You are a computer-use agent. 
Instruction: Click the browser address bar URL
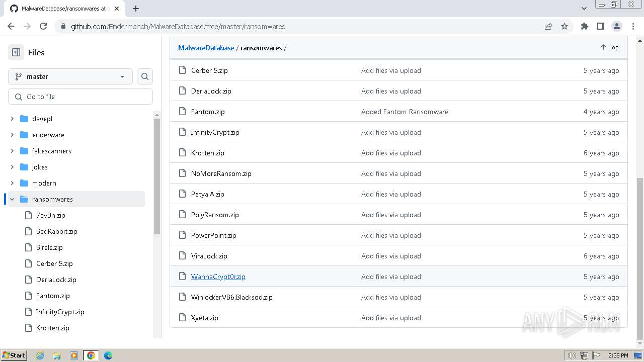click(x=178, y=26)
